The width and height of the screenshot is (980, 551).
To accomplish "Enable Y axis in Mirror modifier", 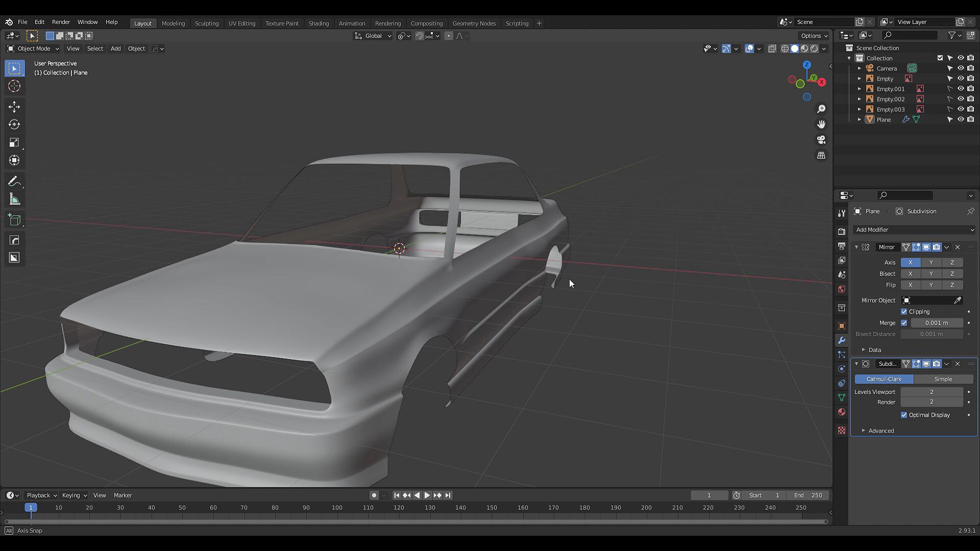I will pyautogui.click(x=931, y=262).
